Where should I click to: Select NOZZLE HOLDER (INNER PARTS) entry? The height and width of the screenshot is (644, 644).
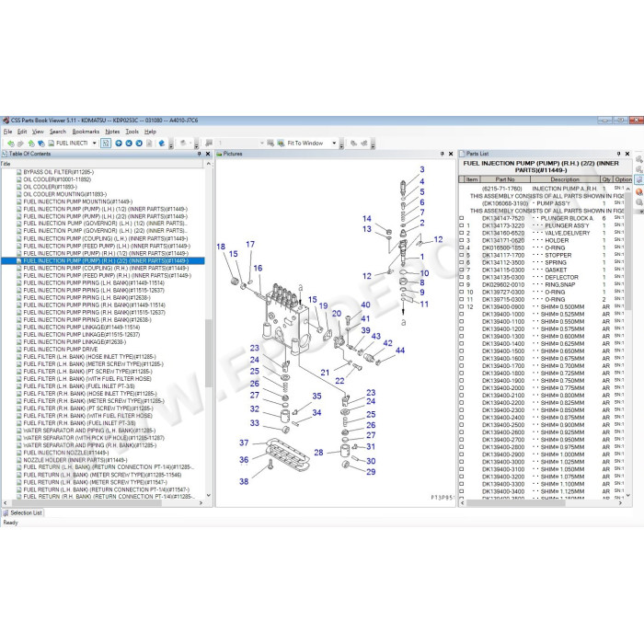tap(75, 460)
